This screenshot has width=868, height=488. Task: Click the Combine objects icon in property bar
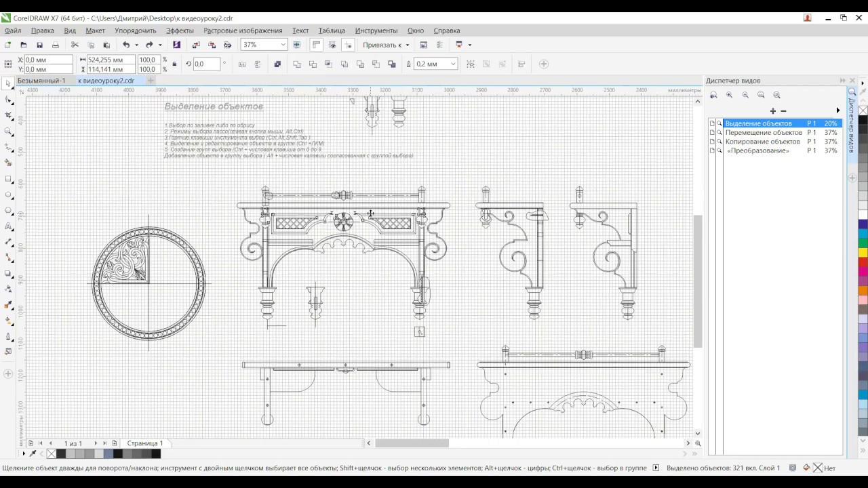[277, 64]
